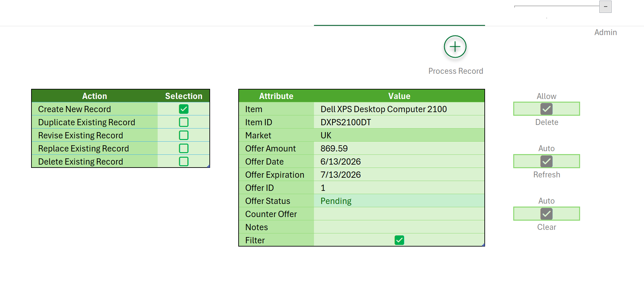
Task: Select the Offer Amount value 869.59
Action: (334, 149)
